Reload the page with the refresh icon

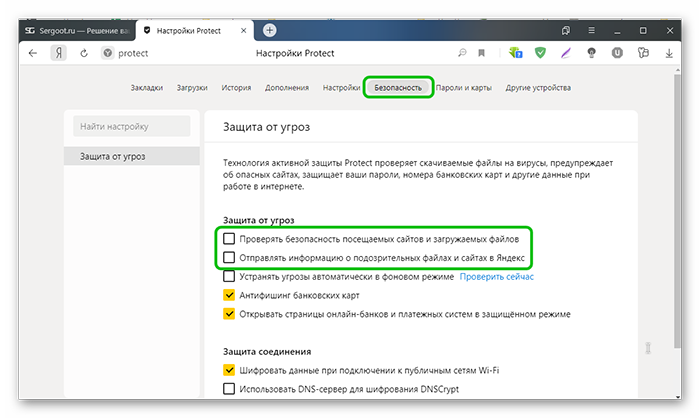click(84, 53)
